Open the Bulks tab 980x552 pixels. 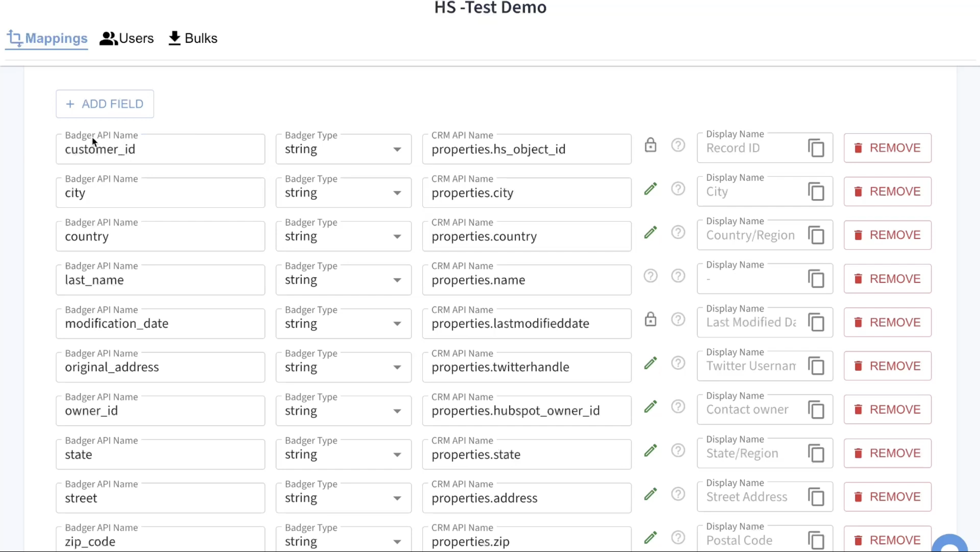tap(193, 38)
